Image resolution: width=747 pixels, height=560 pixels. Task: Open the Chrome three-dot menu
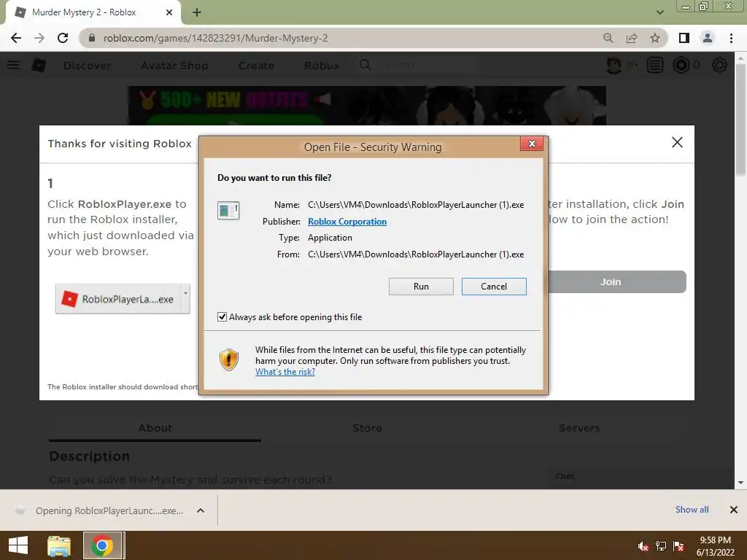click(x=731, y=38)
